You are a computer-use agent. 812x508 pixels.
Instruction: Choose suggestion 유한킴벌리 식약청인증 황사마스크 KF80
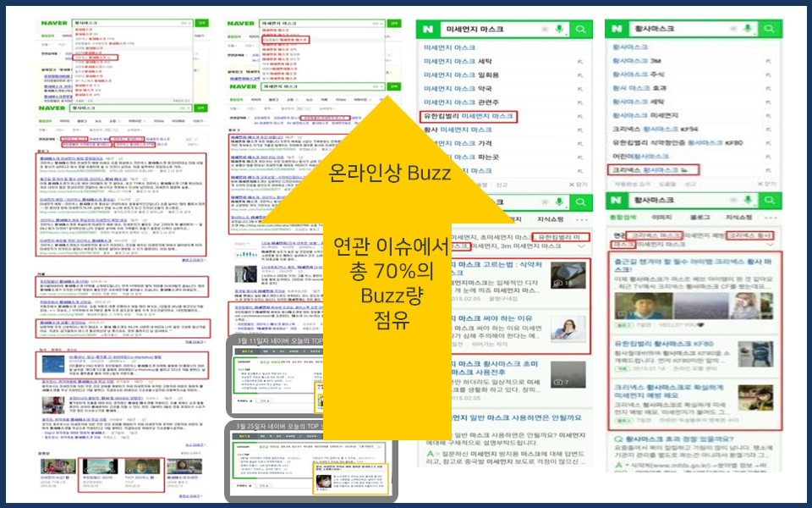coord(678,142)
